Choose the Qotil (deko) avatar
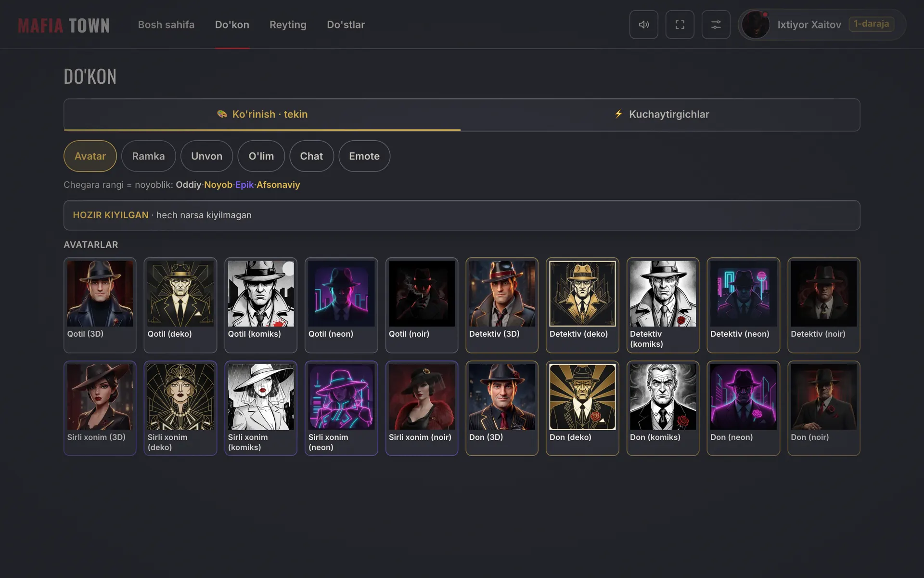The width and height of the screenshot is (924, 578). tap(180, 305)
